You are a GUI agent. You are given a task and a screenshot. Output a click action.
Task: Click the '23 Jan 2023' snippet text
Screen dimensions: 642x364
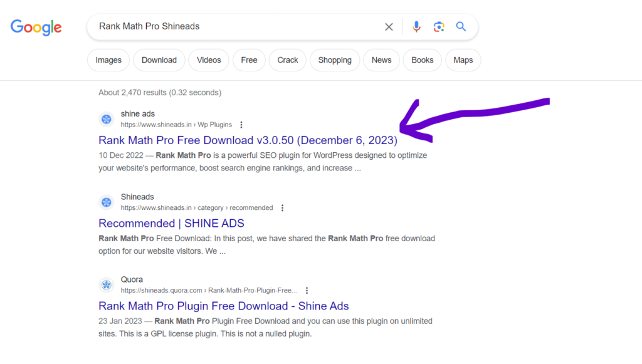120,321
